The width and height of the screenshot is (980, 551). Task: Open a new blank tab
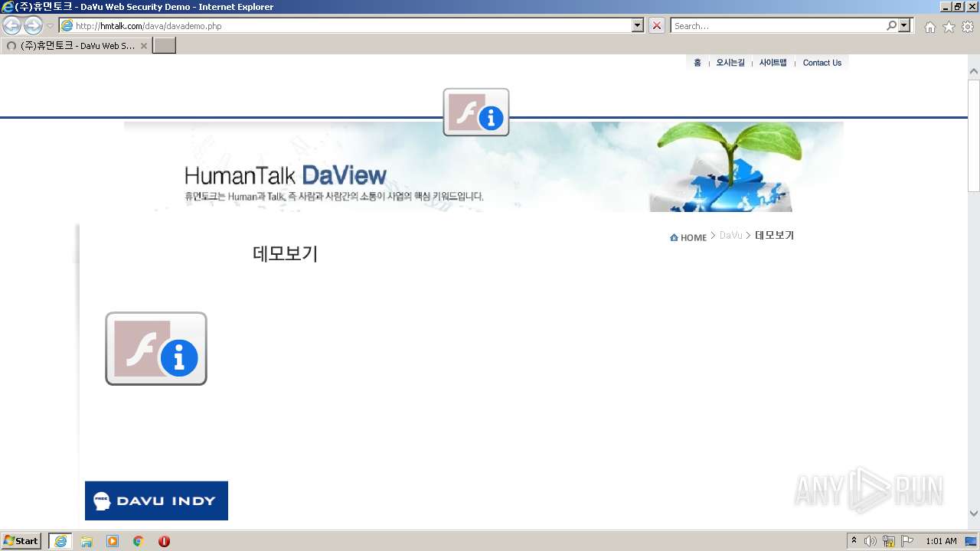[x=165, y=45]
